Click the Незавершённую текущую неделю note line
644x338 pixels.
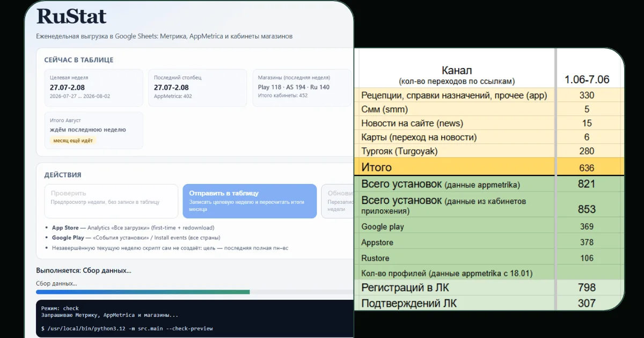coord(170,248)
